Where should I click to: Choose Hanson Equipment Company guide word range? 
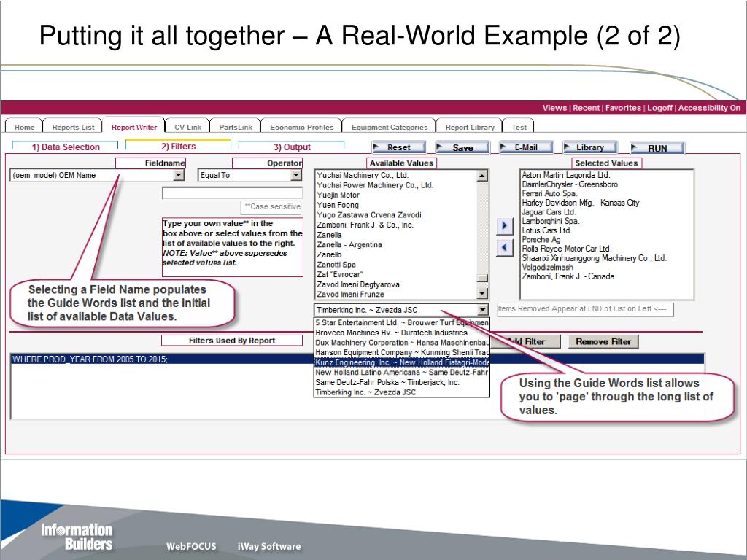click(402, 353)
